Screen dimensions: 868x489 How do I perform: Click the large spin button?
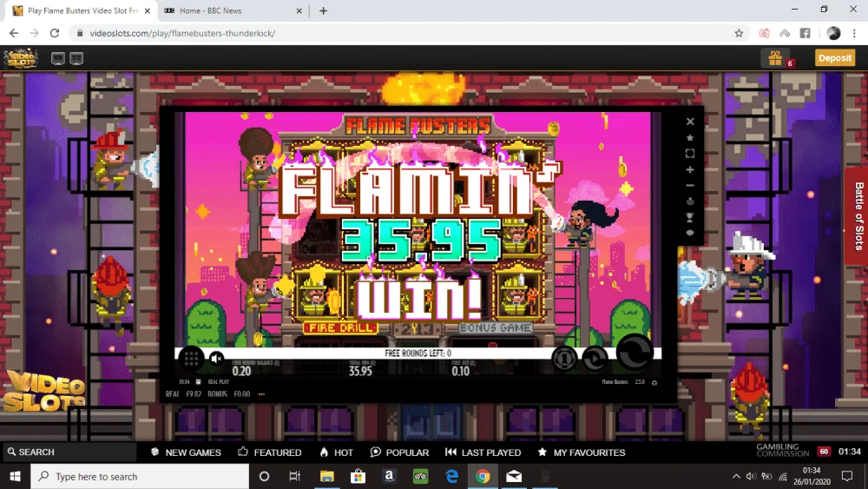(635, 353)
